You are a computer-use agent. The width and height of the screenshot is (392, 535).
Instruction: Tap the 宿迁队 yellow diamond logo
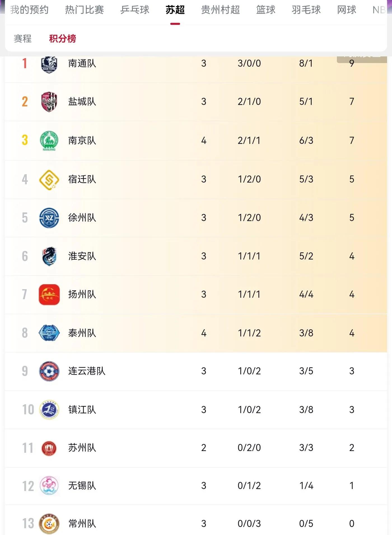coord(49,179)
